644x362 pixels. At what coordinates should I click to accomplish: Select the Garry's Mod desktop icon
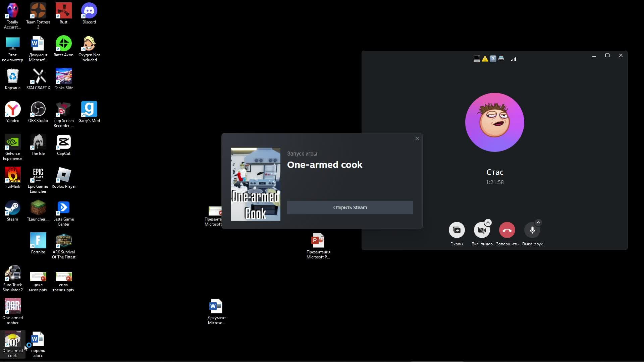tap(89, 110)
